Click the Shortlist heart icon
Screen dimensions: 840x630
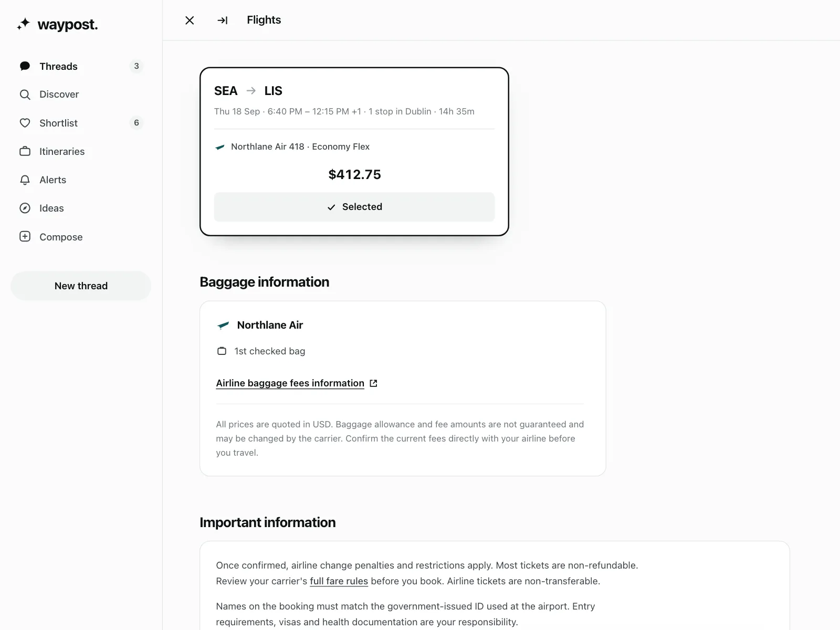pyautogui.click(x=25, y=123)
